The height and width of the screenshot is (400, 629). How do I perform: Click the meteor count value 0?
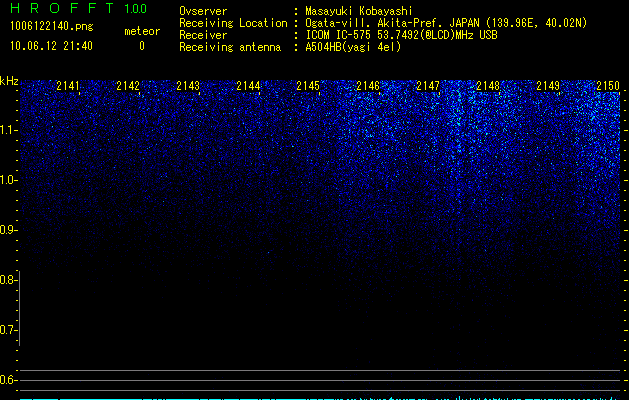click(142, 46)
